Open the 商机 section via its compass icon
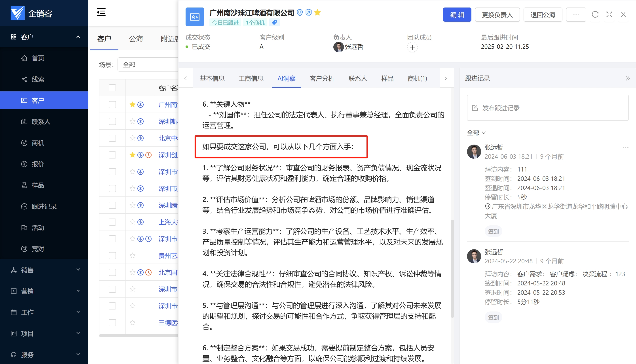This screenshot has height=364, width=636. pos(24,143)
